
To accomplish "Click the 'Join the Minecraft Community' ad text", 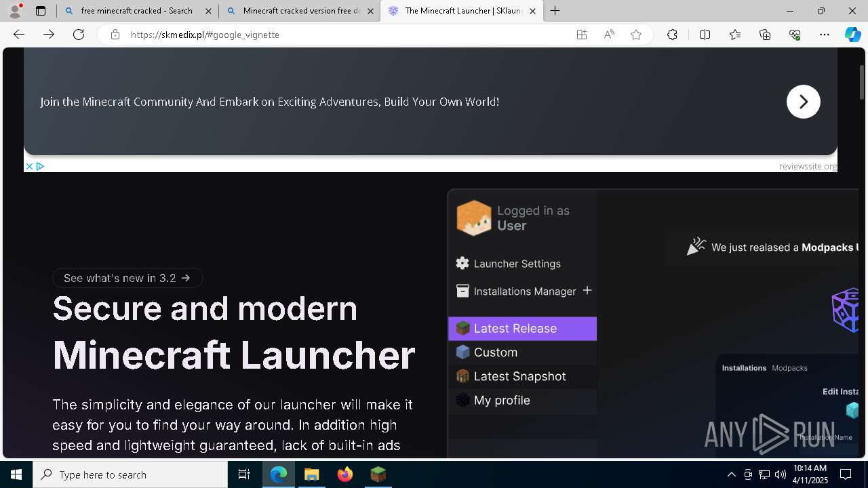I will tap(269, 102).
